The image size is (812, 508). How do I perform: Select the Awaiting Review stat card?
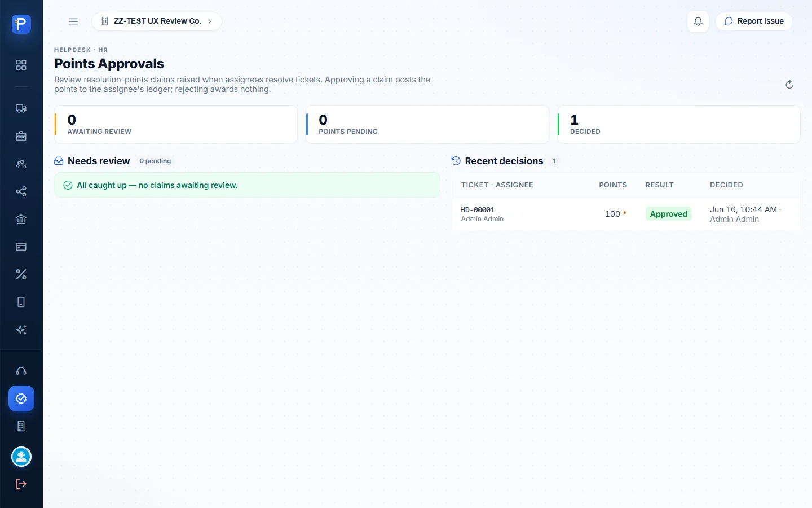pyautogui.click(x=176, y=125)
